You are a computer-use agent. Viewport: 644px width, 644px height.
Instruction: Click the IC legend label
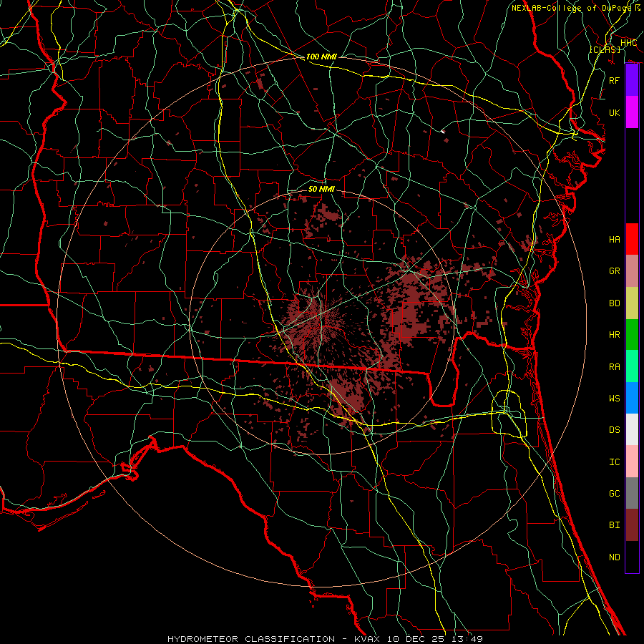pos(615,462)
